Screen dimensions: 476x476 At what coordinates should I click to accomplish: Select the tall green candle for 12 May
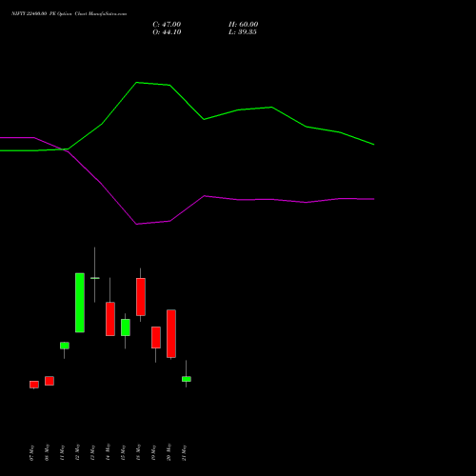point(80,303)
